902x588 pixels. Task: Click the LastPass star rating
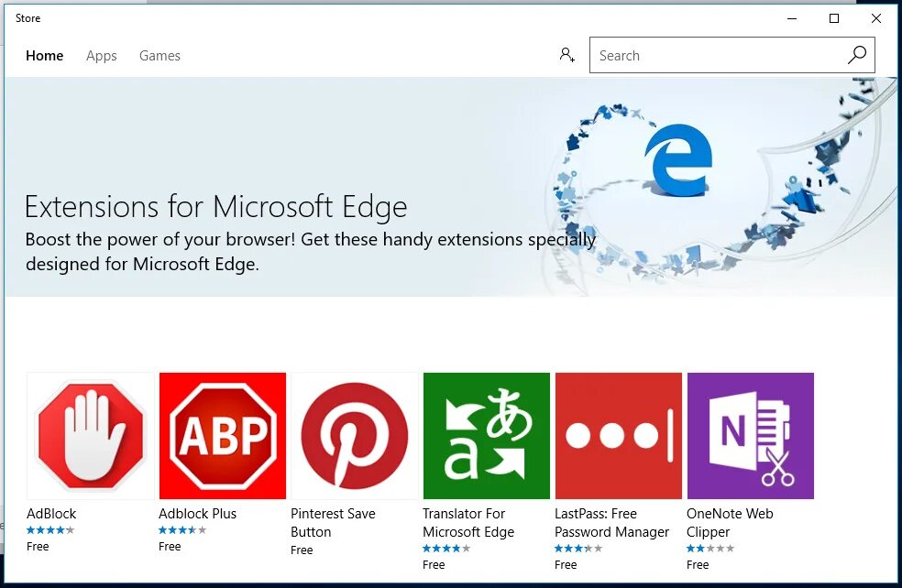(578, 549)
